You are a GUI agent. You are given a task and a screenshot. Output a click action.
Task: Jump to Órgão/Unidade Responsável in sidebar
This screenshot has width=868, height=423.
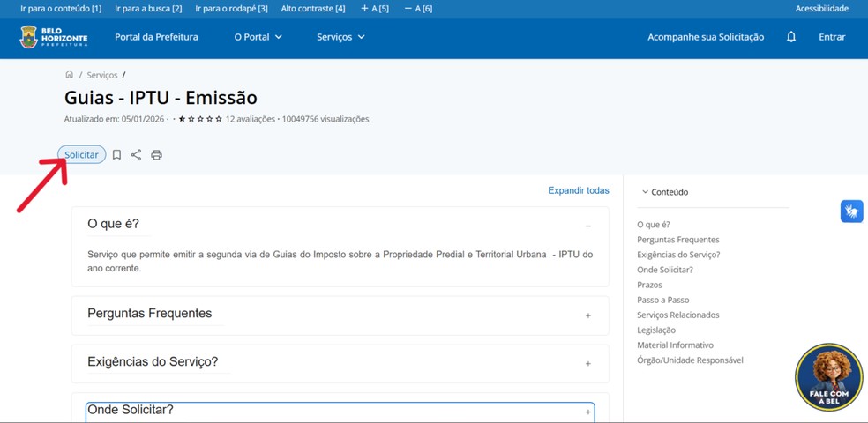coord(690,360)
